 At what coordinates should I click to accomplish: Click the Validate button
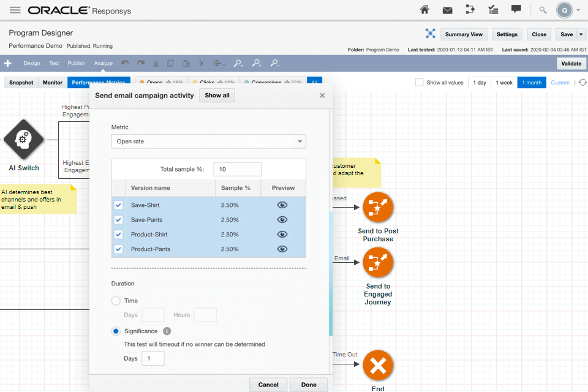point(571,64)
